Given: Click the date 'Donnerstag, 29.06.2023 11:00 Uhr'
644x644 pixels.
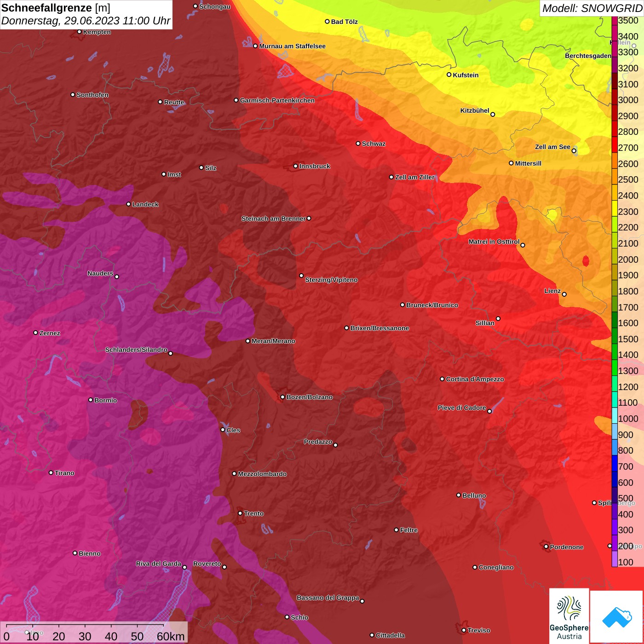Looking at the screenshot, I should point(86,21).
